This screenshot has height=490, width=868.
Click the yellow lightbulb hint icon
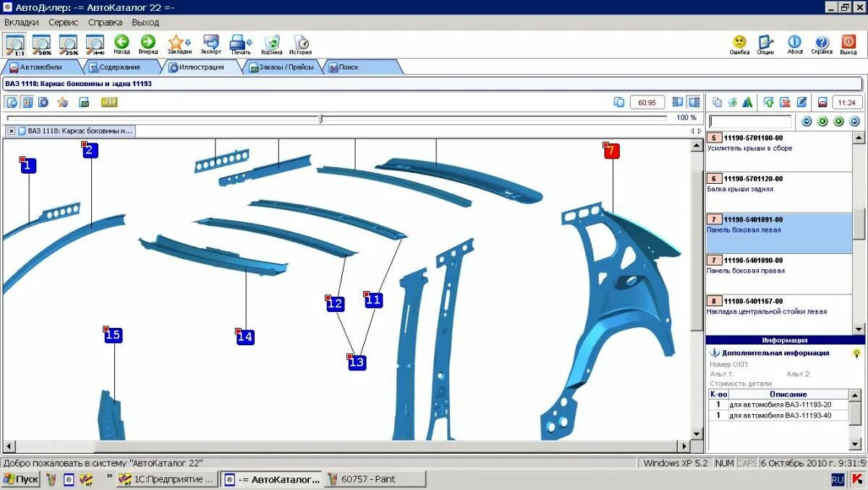coord(856,353)
